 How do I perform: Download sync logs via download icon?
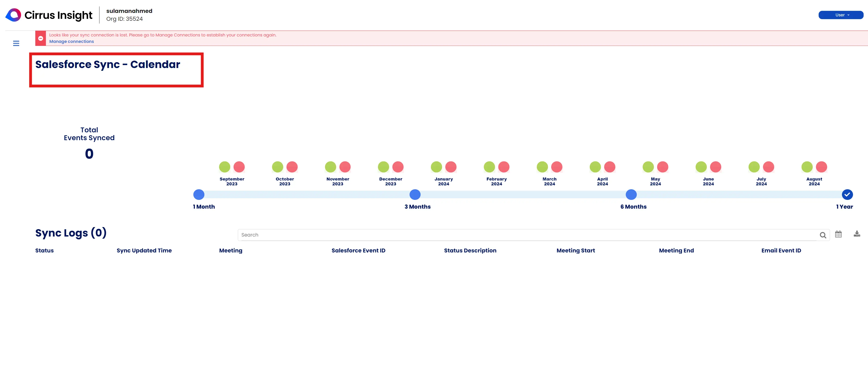[856, 234]
